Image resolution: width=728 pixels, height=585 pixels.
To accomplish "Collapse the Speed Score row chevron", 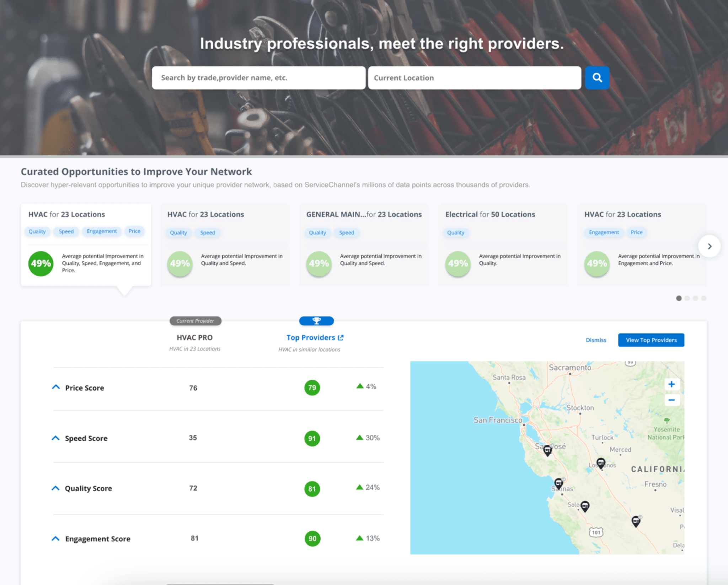I will pos(56,438).
